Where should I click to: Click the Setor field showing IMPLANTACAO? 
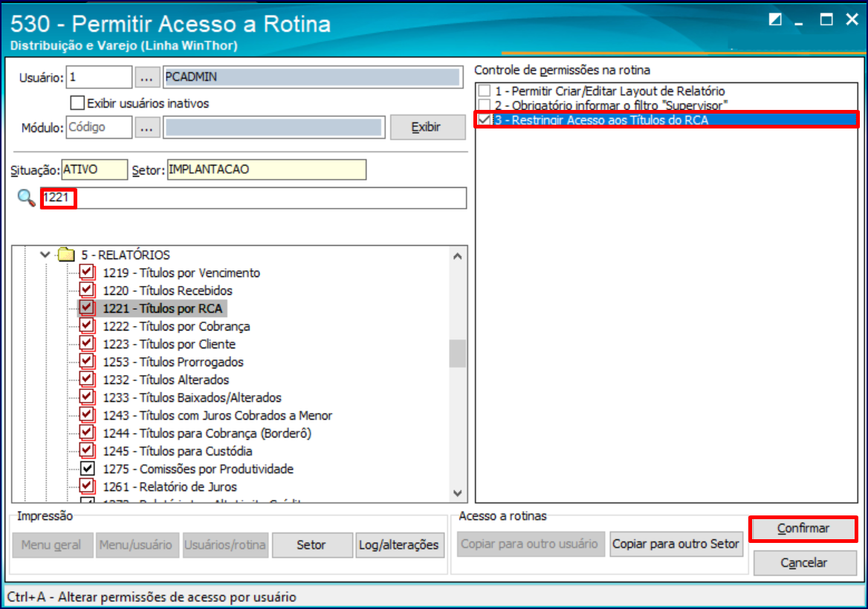coord(267,170)
